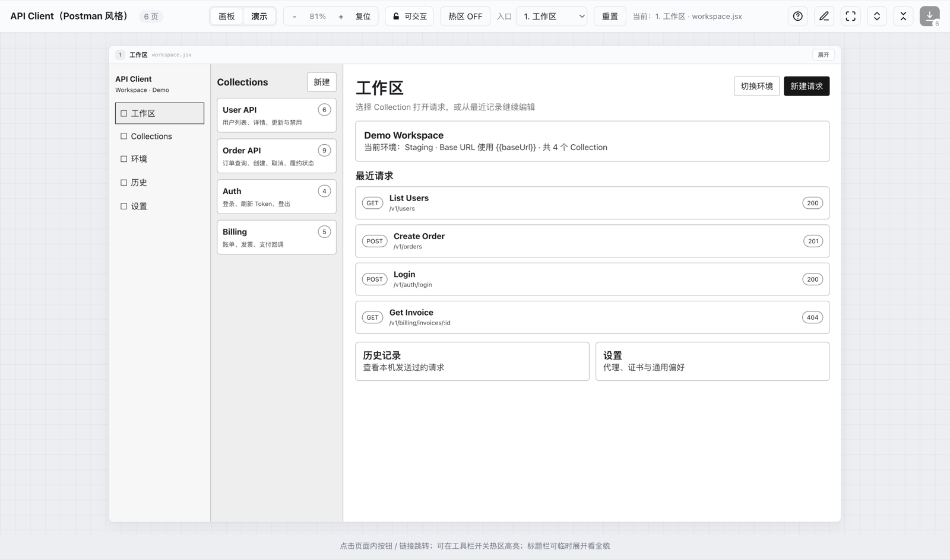Click the /v1/billing/invoices/:id path text
Viewport: 950px width, 560px height.
click(x=420, y=323)
